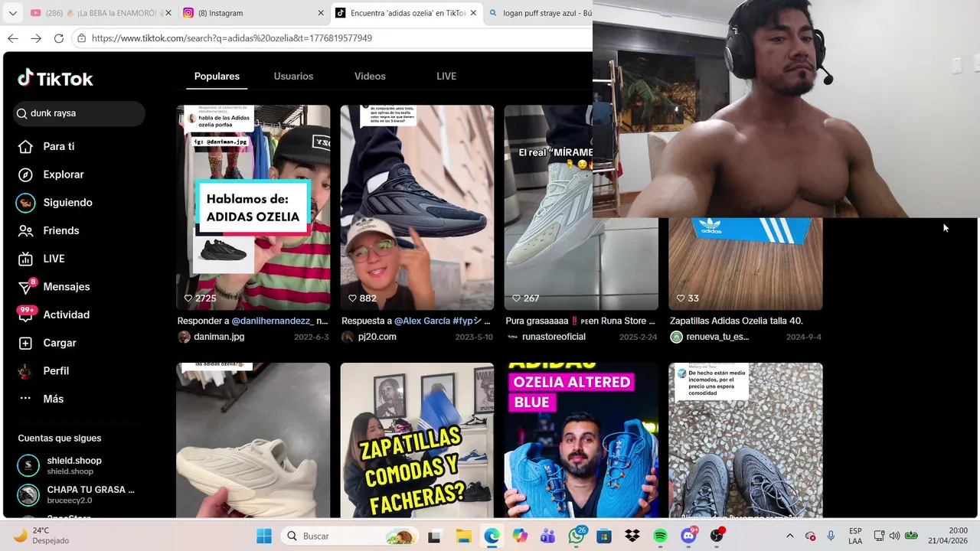The width and height of the screenshot is (980, 551).
Task: Open cream sneaker in-hand video
Action: click(253, 440)
